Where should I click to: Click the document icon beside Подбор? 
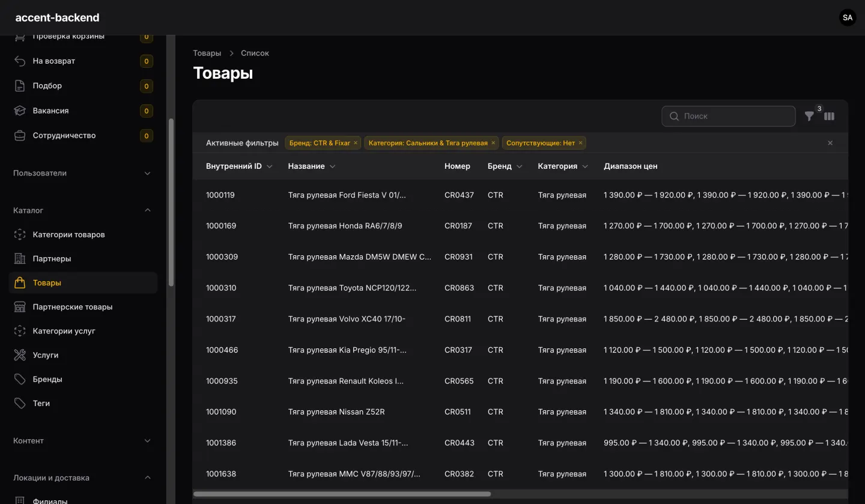click(x=20, y=86)
